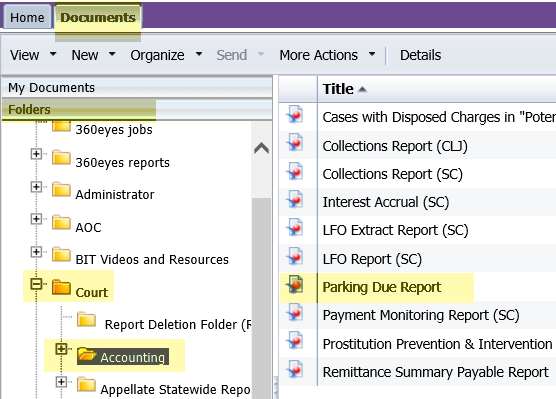Select the AOC folder label
The width and height of the screenshot is (556, 399).
[88, 227]
